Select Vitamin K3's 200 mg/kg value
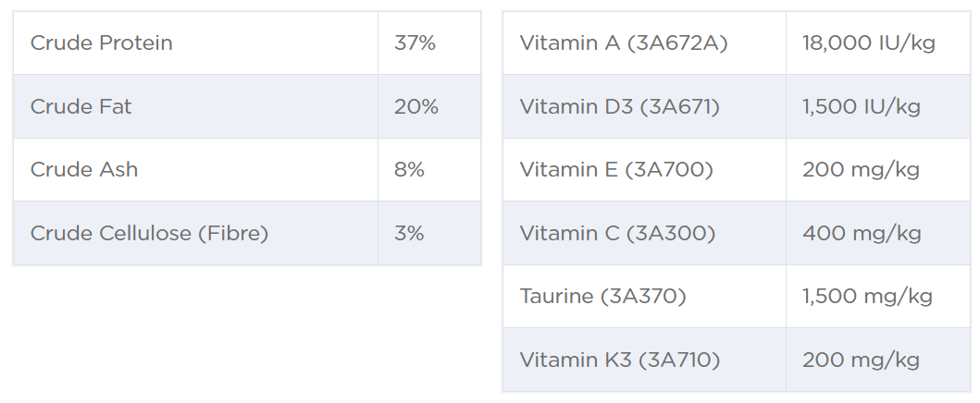 (861, 360)
